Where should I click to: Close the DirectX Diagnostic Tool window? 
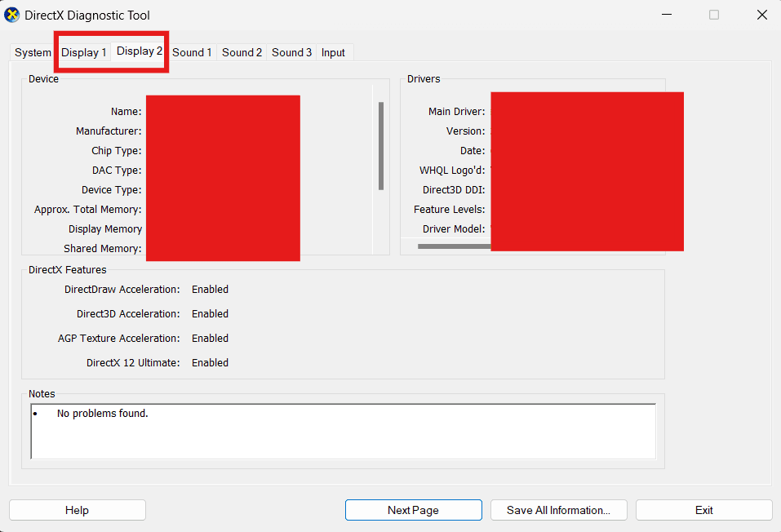pyautogui.click(x=761, y=15)
